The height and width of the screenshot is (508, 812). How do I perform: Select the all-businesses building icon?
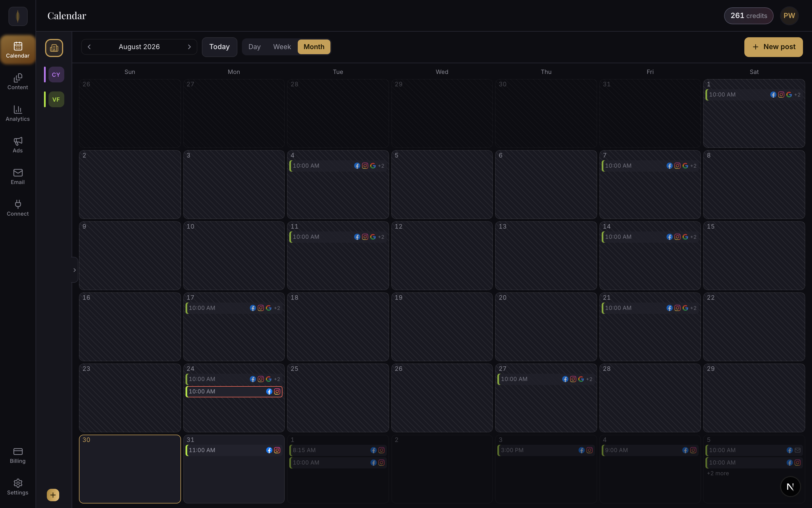[x=54, y=48]
